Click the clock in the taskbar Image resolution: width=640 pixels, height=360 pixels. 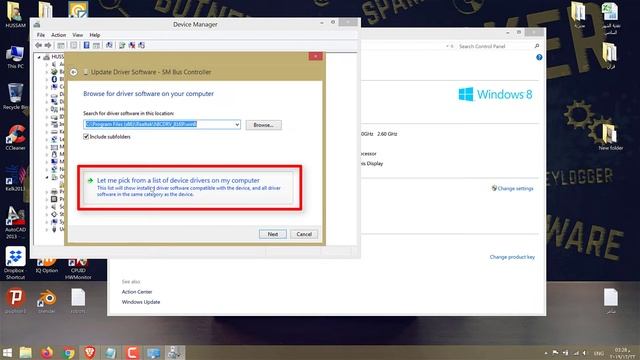[x=622, y=353]
